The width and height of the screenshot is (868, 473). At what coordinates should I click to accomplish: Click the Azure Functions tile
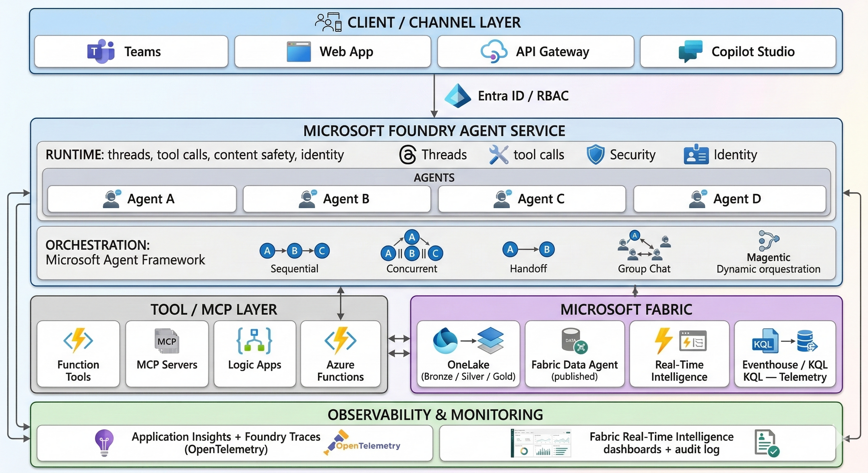tap(340, 354)
